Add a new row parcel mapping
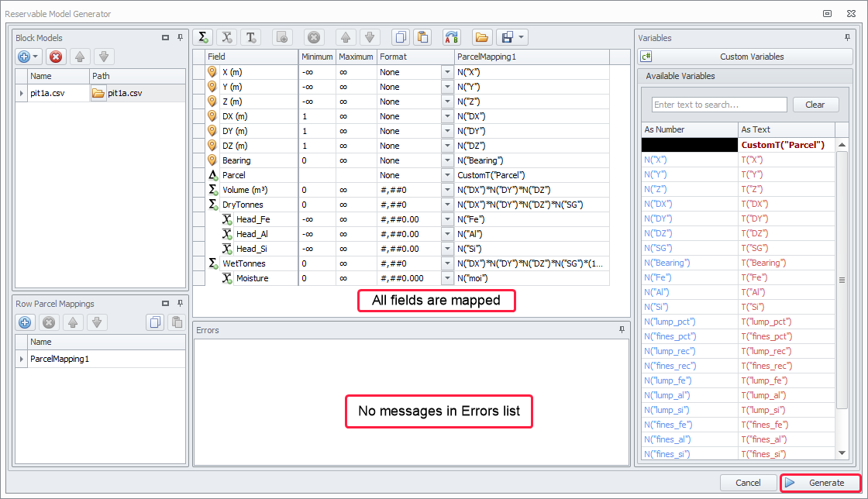The width and height of the screenshot is (868, 499). [25, 322]
